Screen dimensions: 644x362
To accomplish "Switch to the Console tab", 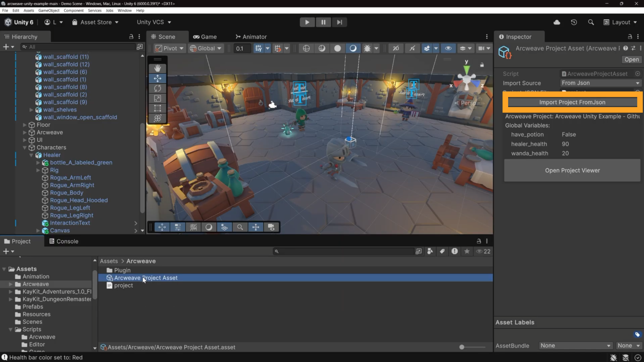I will click(64, 241).
